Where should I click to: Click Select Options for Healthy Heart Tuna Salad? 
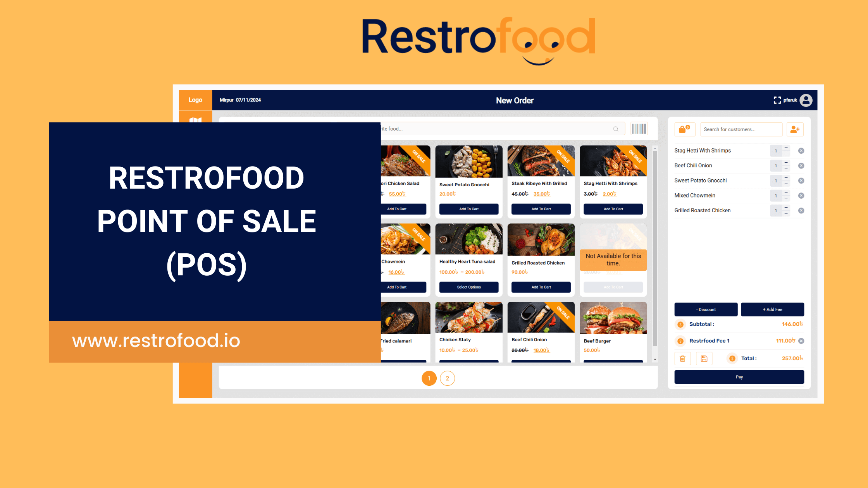468,287
